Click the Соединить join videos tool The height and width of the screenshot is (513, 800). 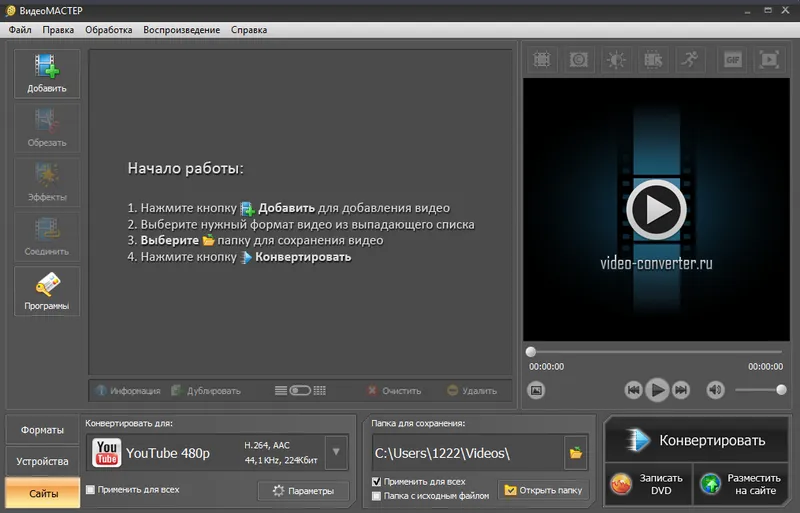point(47,237)
